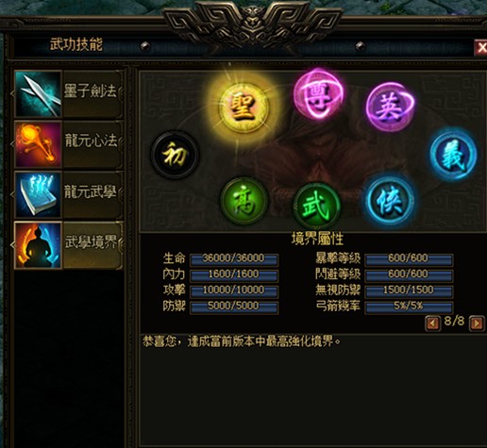487x448 pixels.
Task: Click the pink 尊 realm orb
Action: pos(318,94)
